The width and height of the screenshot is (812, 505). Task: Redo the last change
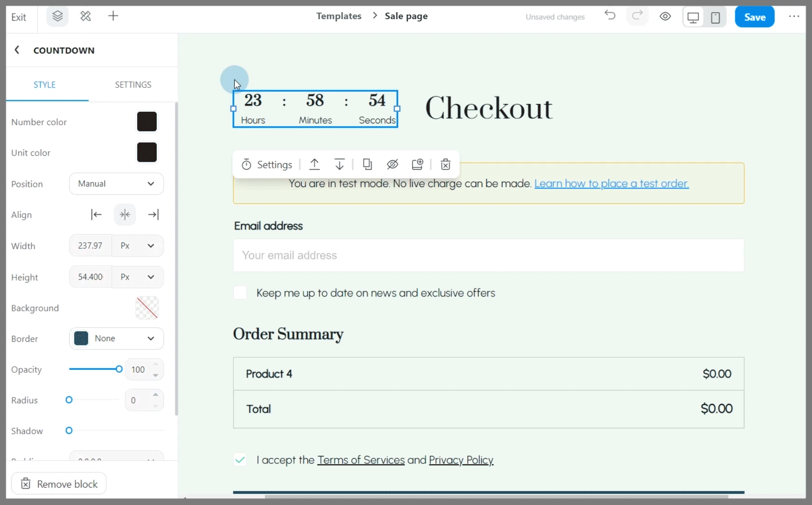[637, 15]
